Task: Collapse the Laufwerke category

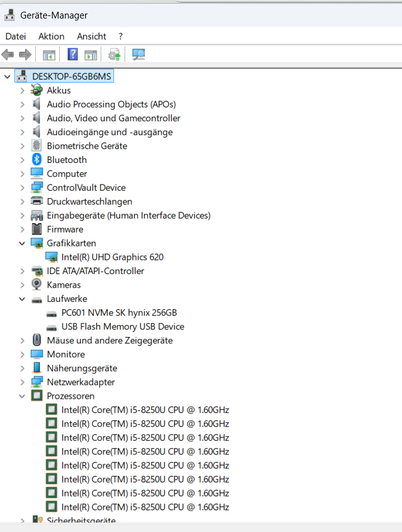Action: tap(22, 299)
